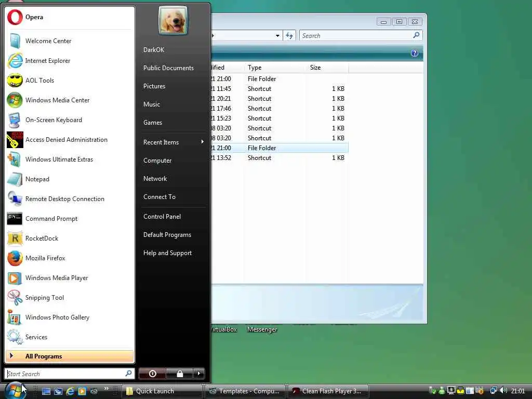Sort by the Size column header
Screen dimensions: 532x399
pyautogui.click(x=327, y=68)
